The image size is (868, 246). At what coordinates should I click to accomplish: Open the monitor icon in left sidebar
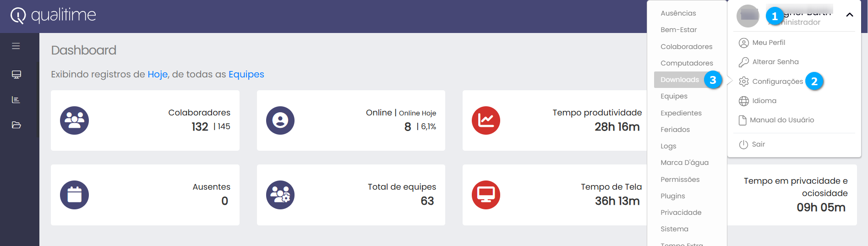[x=16, y=75]
